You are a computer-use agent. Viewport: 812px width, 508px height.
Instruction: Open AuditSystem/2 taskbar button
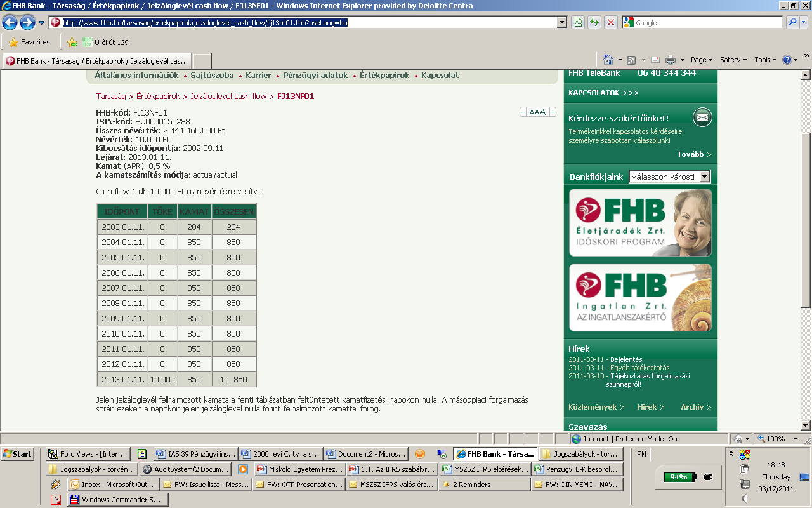click(186, 469)
